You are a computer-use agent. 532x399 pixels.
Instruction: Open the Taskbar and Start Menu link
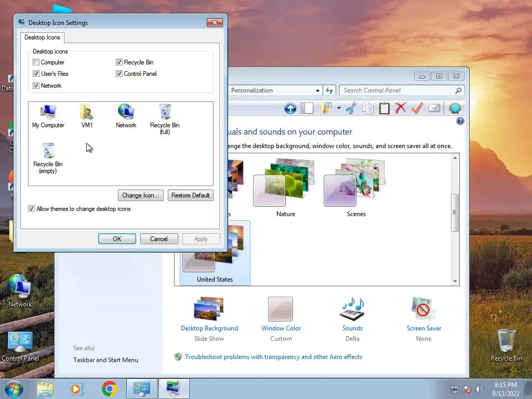point(105,360)
